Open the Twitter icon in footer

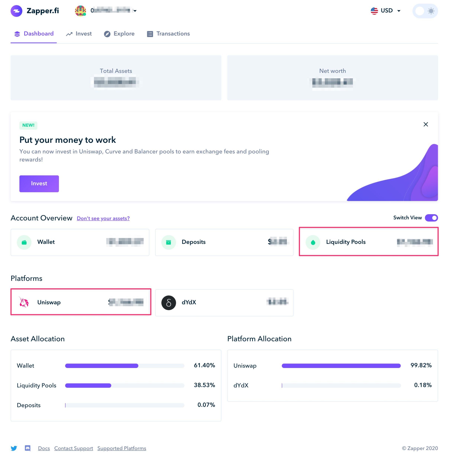tap(14, 448)
